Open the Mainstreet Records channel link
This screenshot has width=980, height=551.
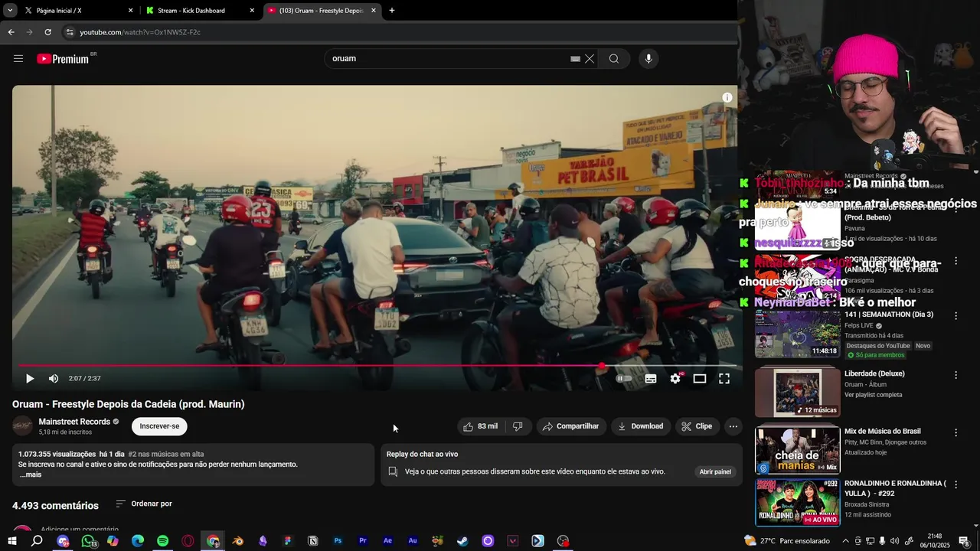coord(74,422)
